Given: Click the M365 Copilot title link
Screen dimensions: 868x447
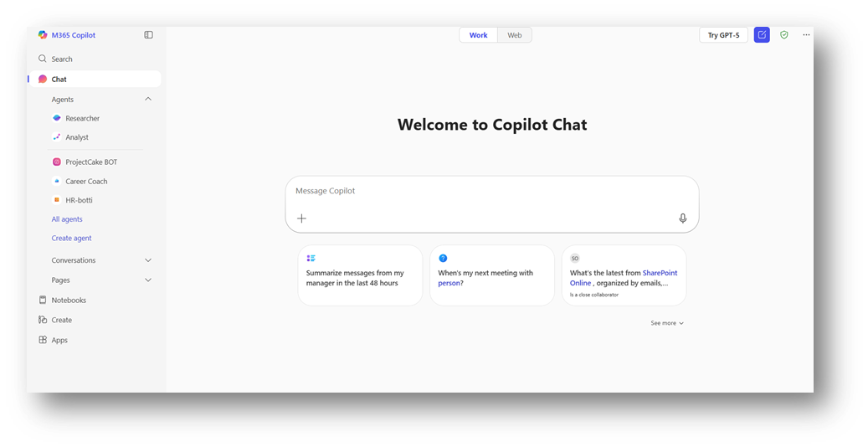Looking at the screenshot, I should [x=73, y=35].
